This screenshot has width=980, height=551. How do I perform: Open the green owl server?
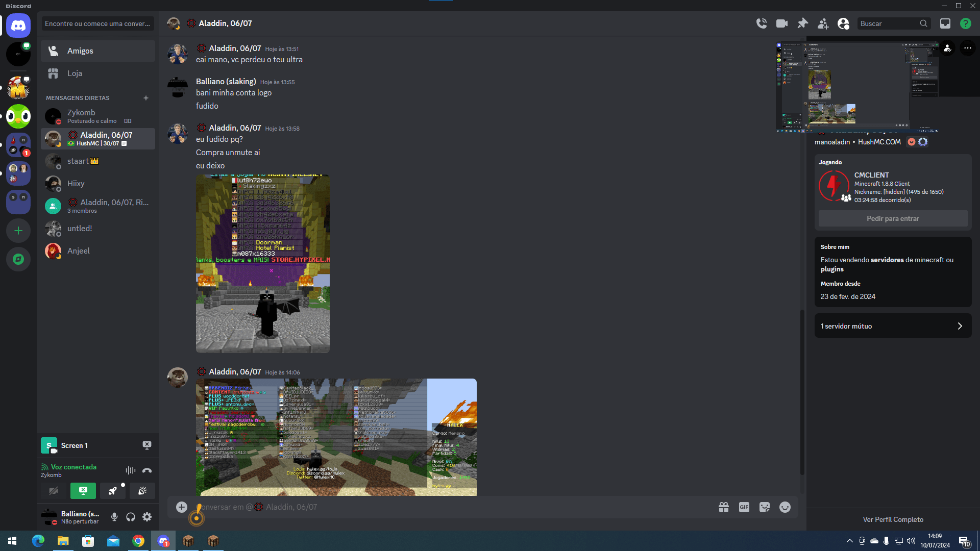coord(18,116)
